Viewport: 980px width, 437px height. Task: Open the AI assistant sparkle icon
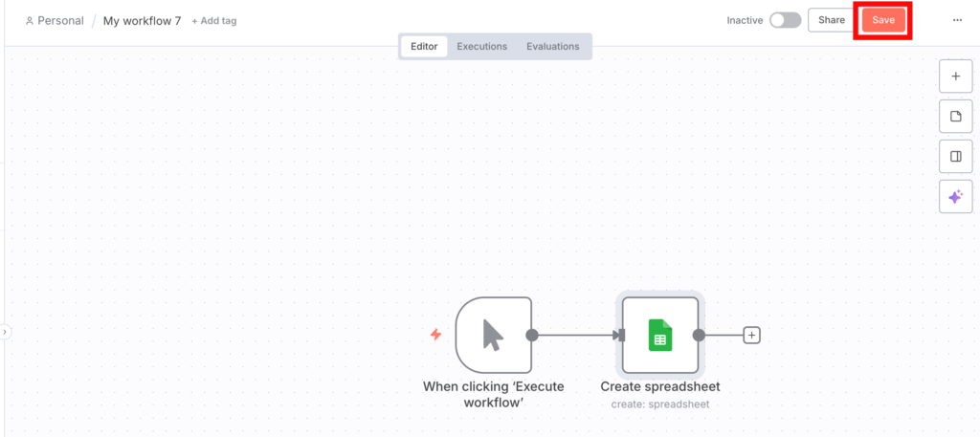955,197
